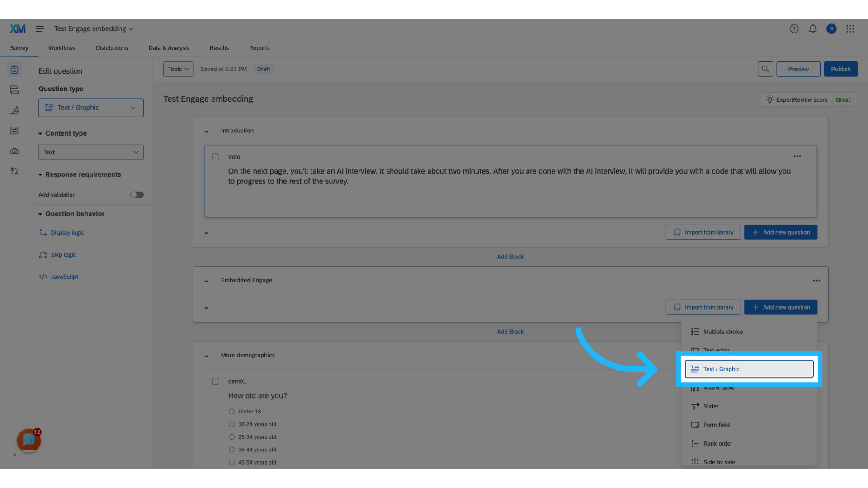Open the Intro question three-dot menu
Viewport: 868px width, 488px height.
[797, 157]
